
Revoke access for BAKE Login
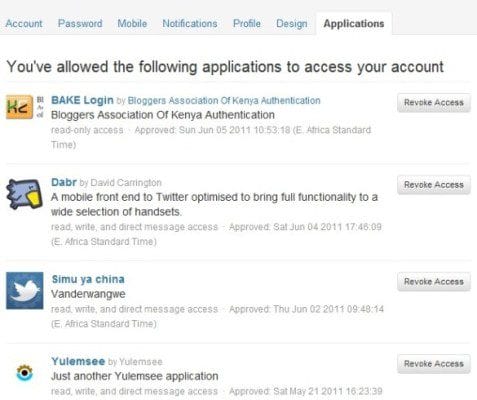pos(434,103)
